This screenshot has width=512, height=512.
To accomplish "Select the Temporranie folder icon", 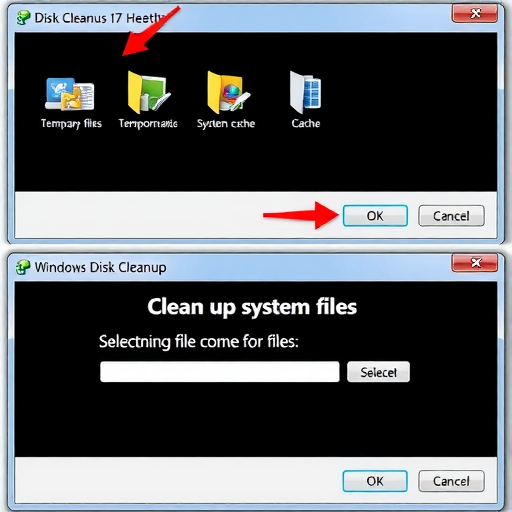I will click(x=148, y=92).
